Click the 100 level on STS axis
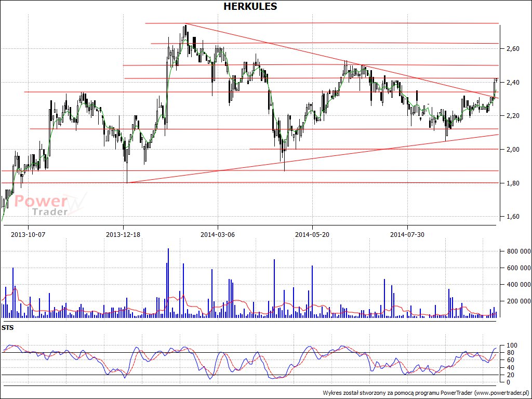 click(x=511, y=345)
